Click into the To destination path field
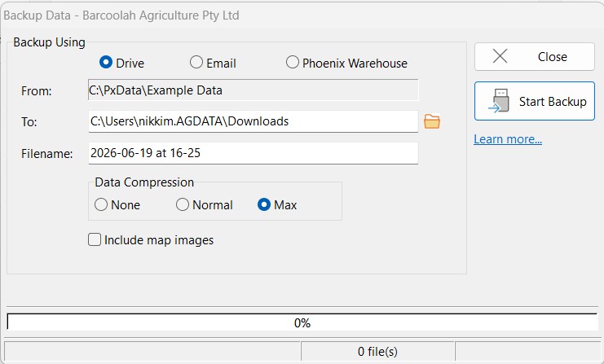This screenshot has height=364, width=604. pyautogui.click(x=253, y=121)
